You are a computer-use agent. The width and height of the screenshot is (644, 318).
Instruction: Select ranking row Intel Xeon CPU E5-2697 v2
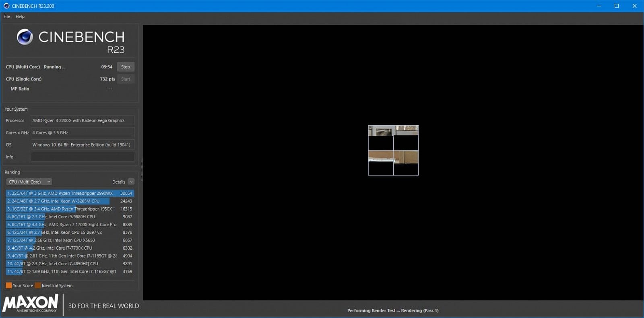70,232
